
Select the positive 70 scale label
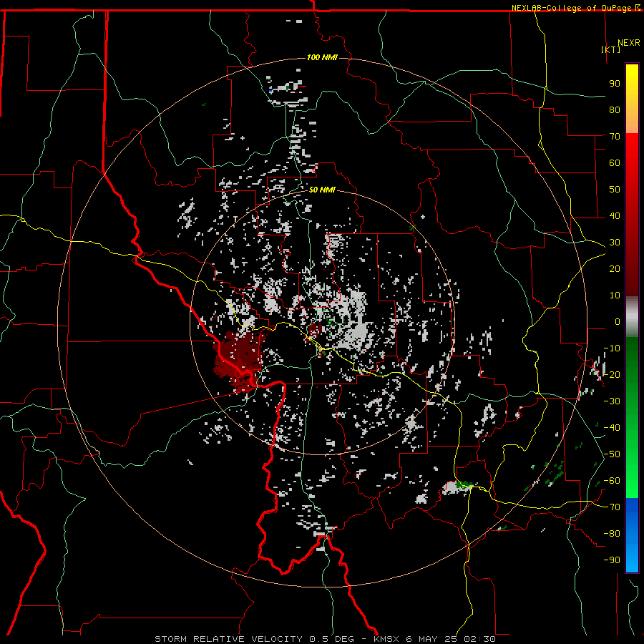615,137
